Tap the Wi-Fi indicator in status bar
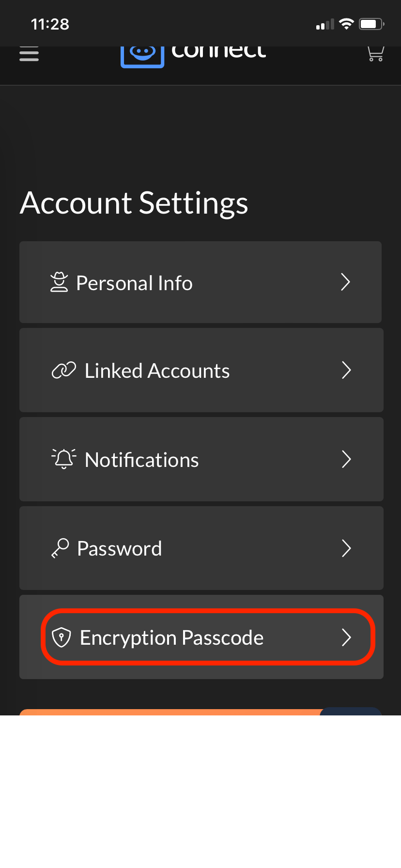Screen dimensions: 401x868 (x=347, y=23)
